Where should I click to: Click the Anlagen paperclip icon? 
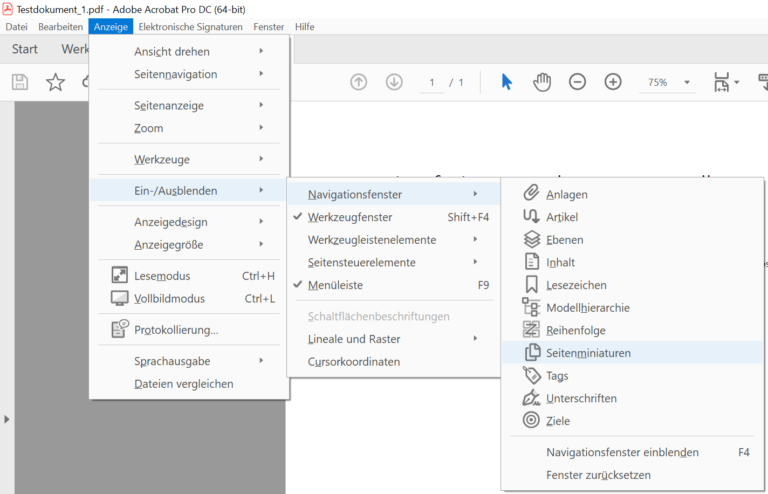[x=531, y=193]
